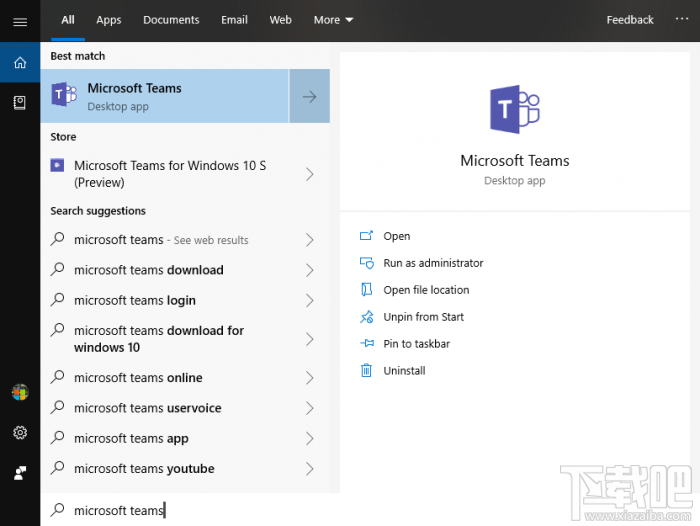The width and height of the screenshot is (700, 526).
Task: Expand the More filter dropdown
Action: click(x=333, y=20)
